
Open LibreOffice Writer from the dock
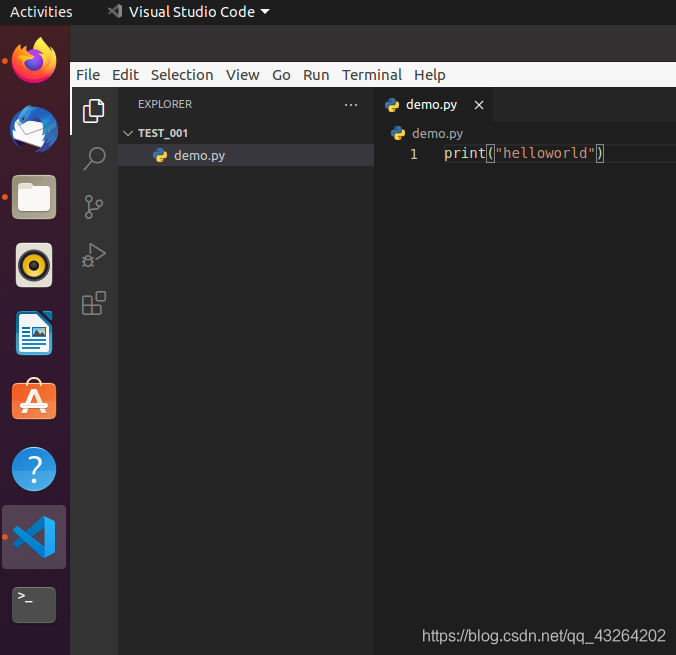[x=34, y=333]
